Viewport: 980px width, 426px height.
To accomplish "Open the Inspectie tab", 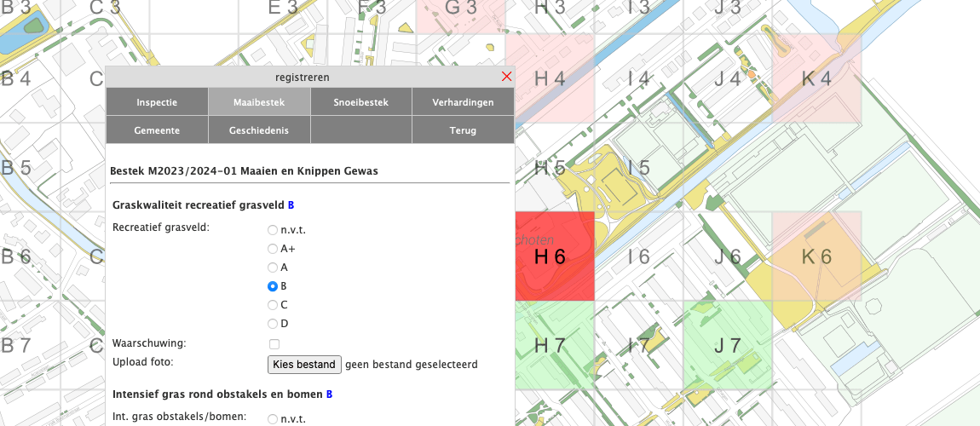I will click(x=157, y=102).
